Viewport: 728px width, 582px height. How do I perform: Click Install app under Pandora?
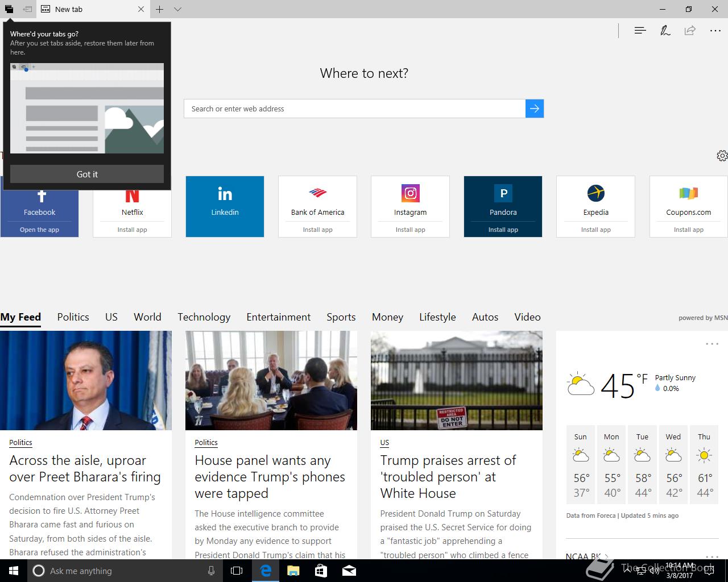point(503,230)
